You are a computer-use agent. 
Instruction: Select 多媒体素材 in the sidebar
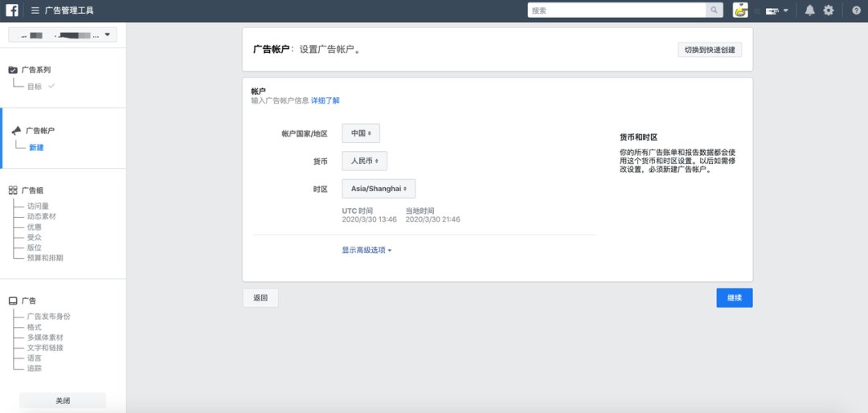point(45,337)
